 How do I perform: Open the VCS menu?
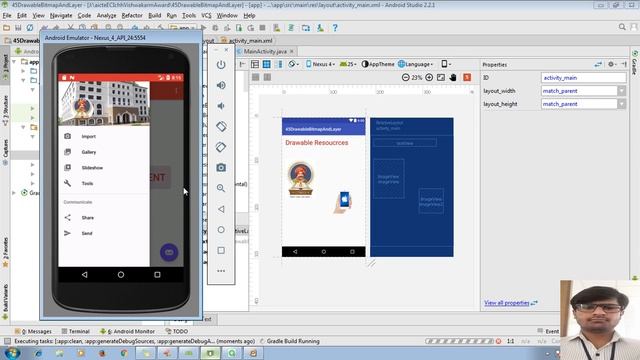coord(206,16)
